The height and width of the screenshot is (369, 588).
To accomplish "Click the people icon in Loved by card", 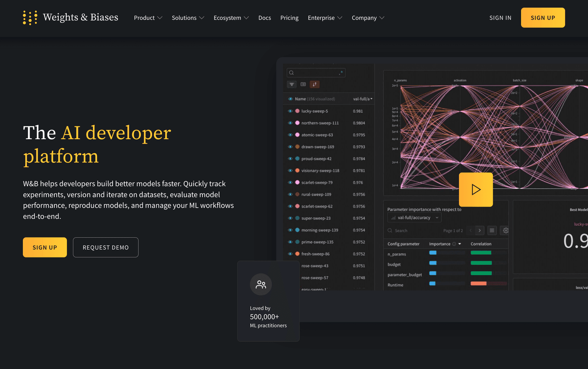I will coord(261,284).
